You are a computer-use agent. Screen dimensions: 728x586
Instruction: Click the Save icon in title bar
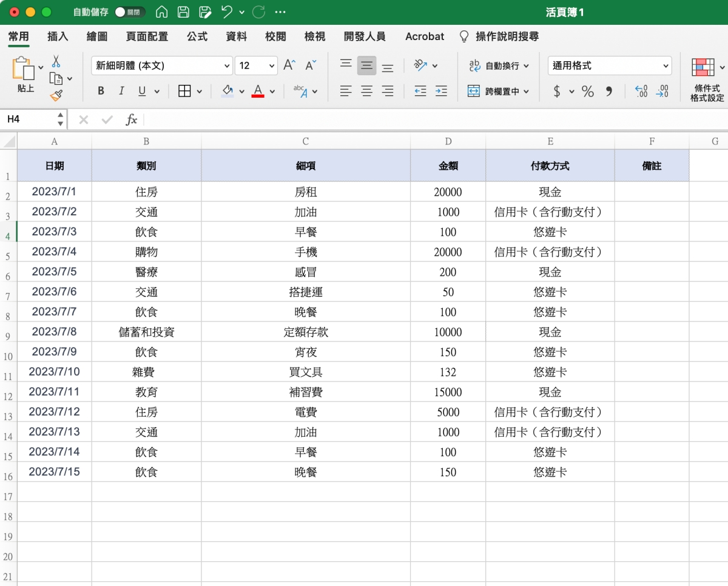[183, 12]
